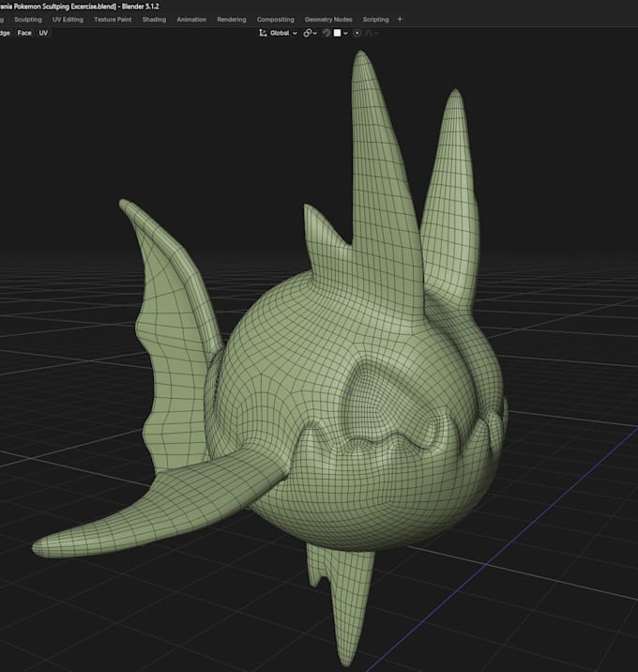Switch to the Rendering workspace tab
The width and height of the screenshot is (638, 672).
click(232, 20)
